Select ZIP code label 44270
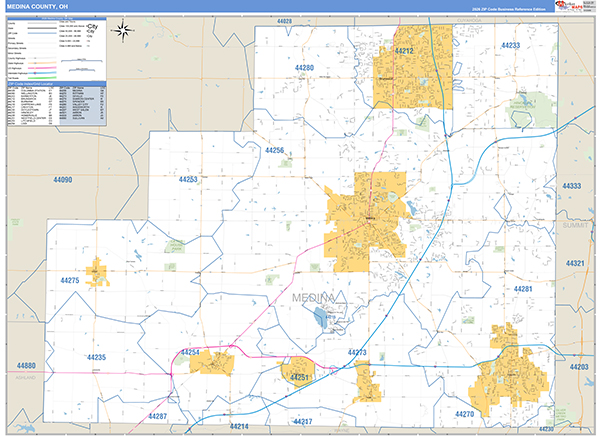The image size is (600, 436). (x=464, y=414)
